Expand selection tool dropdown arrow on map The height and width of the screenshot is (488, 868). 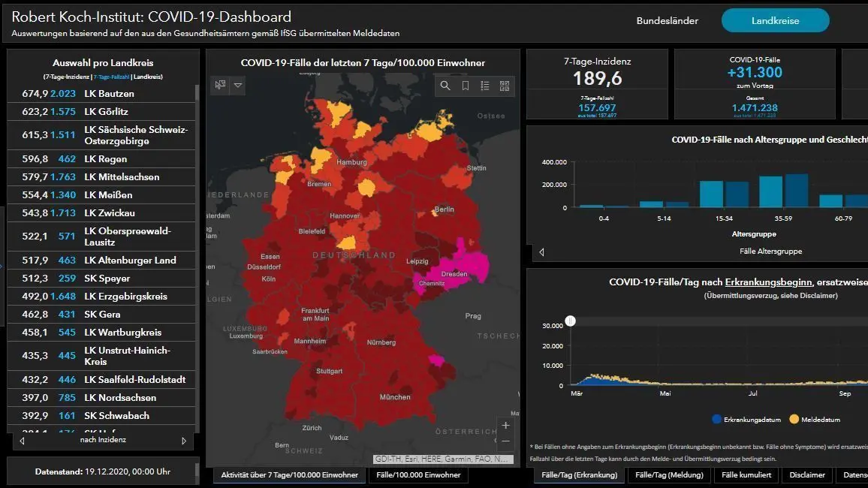click(238, 85)
